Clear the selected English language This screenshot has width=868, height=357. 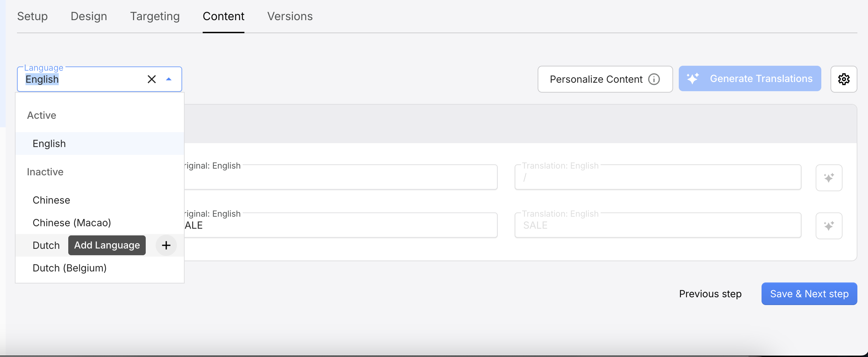tap(152, 79)
